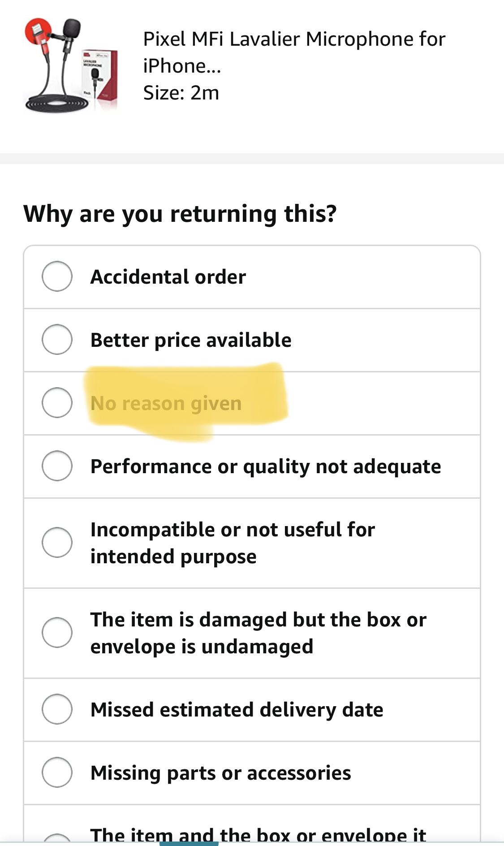Select Missing parts or accessories radio button
This screenshot has width=504, height=846.
57,773
